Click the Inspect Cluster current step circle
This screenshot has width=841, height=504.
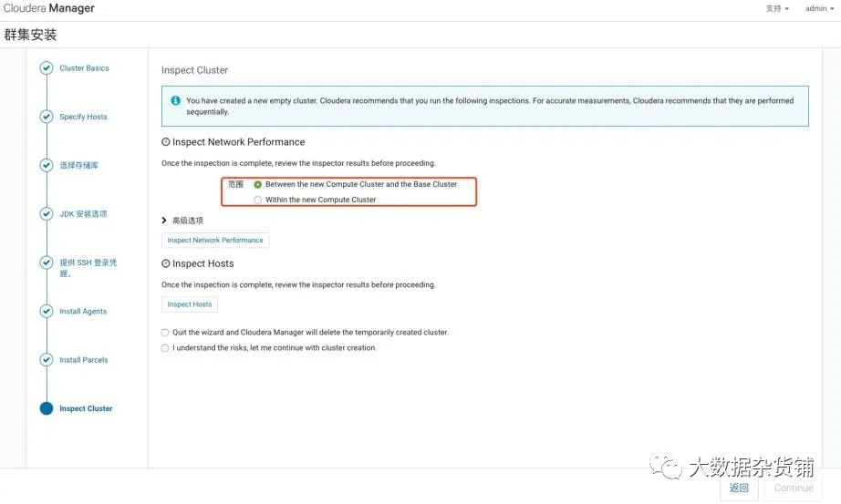[x=47, y=408]
